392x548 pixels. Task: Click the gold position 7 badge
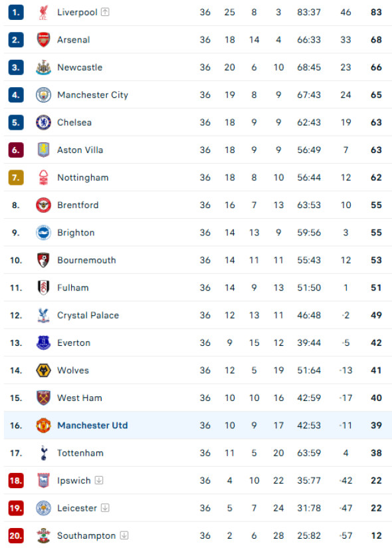[16, 178]
